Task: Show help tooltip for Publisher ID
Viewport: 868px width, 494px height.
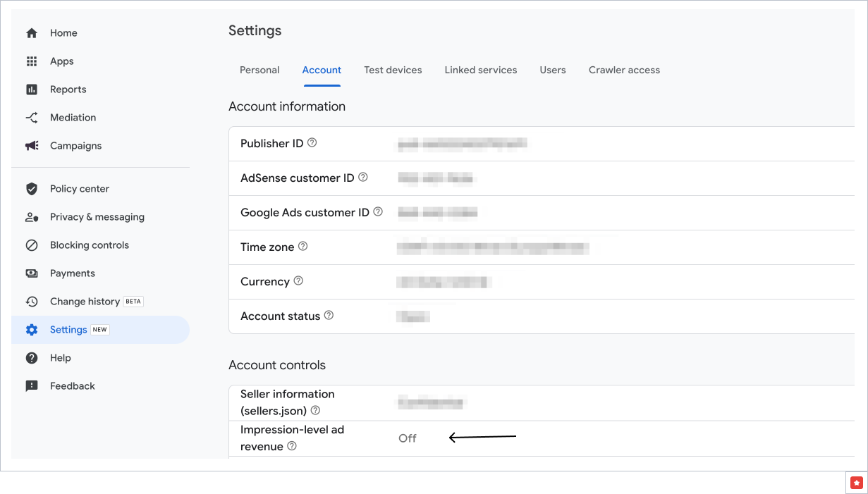Action: pos(312,143)
